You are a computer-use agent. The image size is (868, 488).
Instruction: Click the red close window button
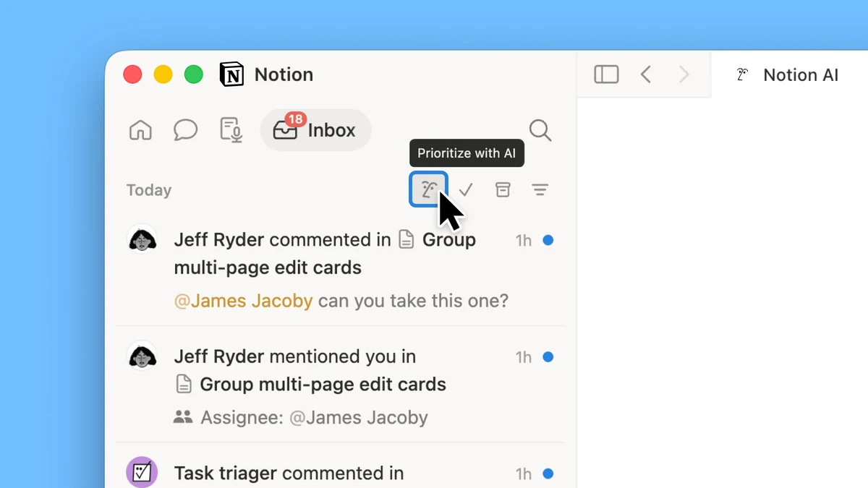coord(132,74)
